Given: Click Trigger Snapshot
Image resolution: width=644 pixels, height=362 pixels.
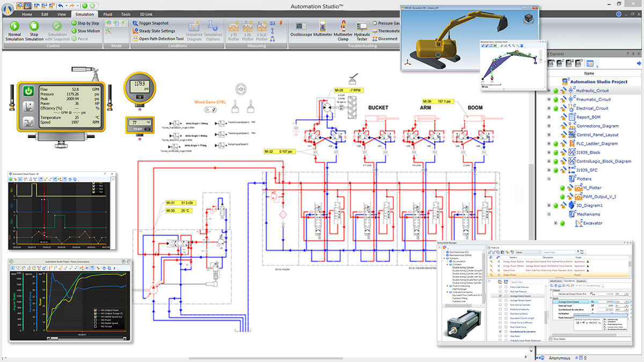Looking at the screenshot, I should [x=150, y=23].
